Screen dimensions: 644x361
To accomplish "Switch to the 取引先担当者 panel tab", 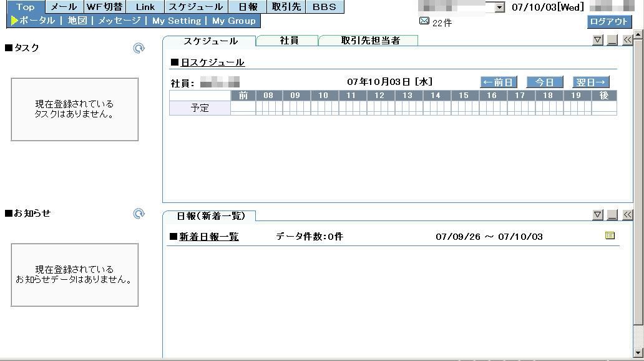I will (370, 41).
